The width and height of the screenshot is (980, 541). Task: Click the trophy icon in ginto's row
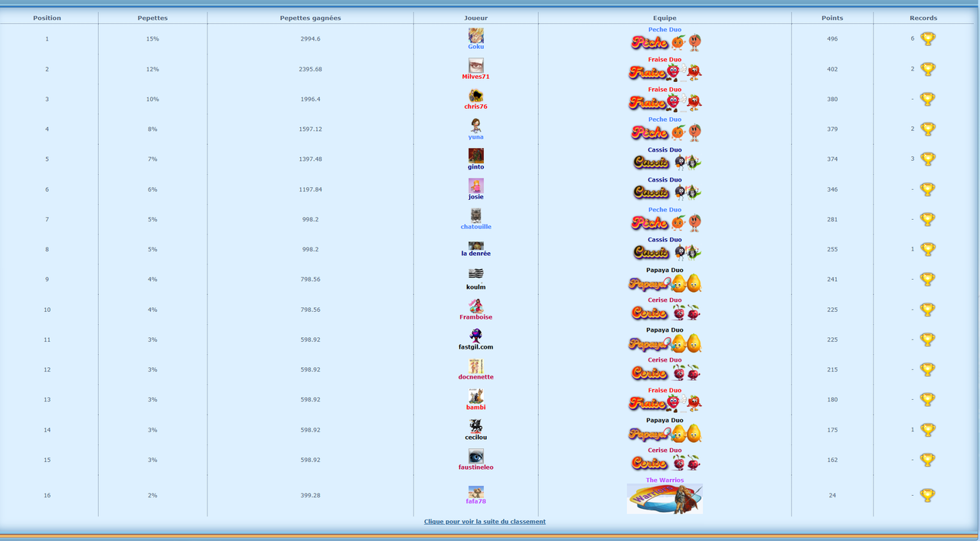[x=927, y=159]
